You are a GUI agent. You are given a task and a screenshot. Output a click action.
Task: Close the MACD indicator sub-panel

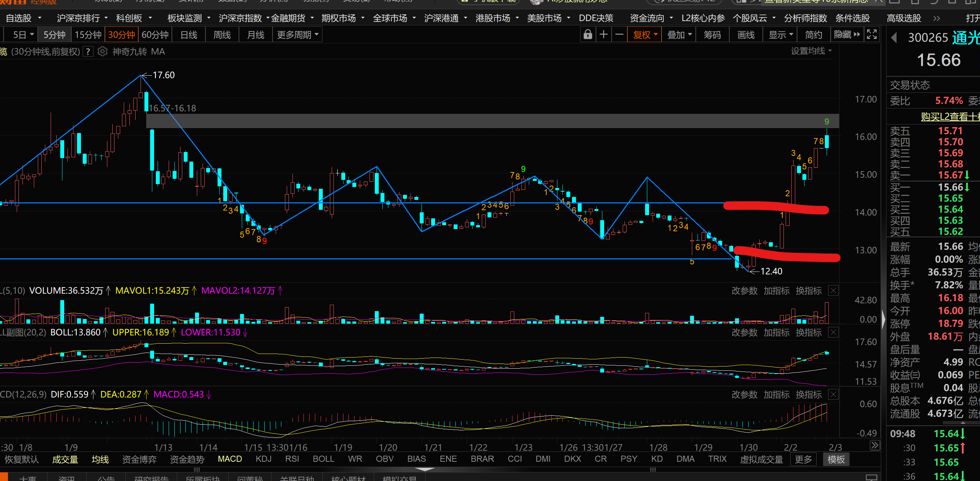point(833,394)
